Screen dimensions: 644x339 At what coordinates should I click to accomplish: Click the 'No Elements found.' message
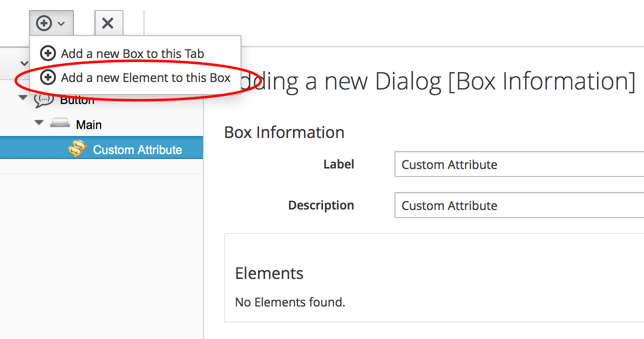point(290,302)
